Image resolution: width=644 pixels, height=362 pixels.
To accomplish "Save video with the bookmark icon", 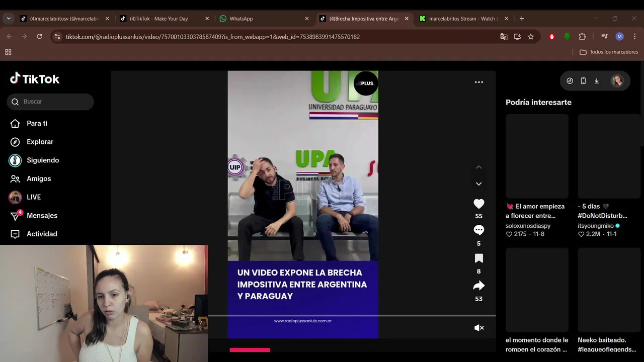I will tap(478, 258).
